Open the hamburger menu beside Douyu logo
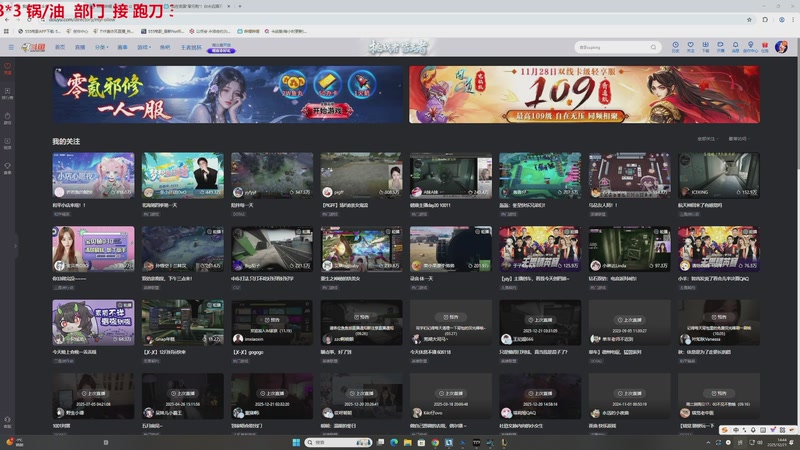The height and width of the screenshot is (450, 800). (11, 47)
